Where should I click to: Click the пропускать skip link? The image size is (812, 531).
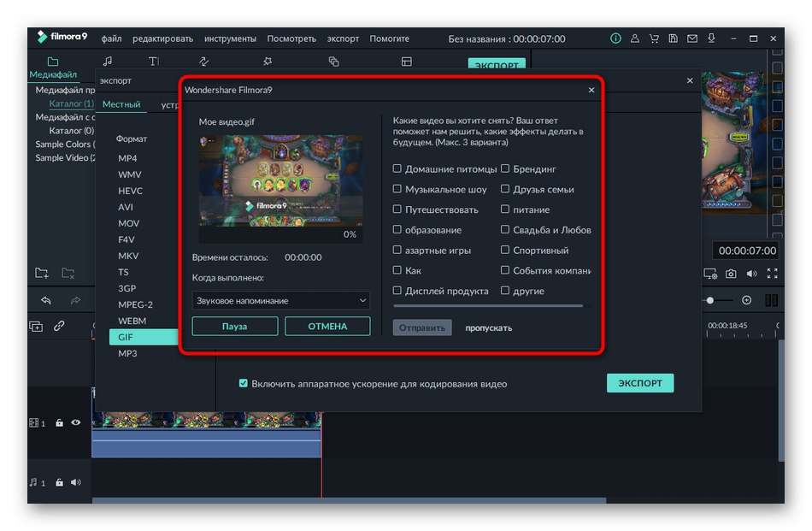pos(488,328)
